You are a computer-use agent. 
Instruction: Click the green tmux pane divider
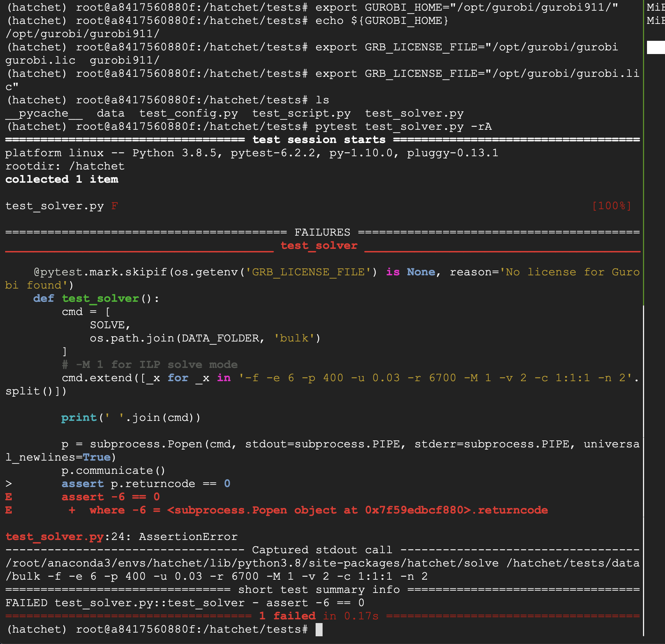[644, 147]
